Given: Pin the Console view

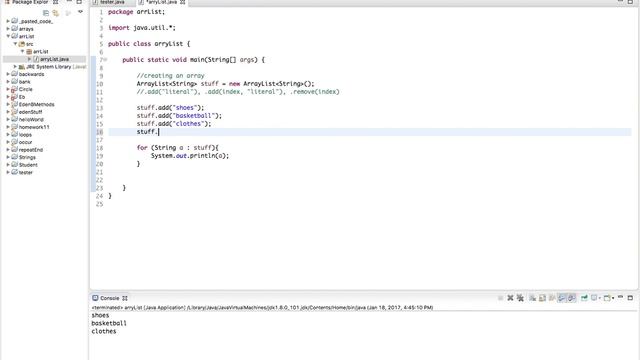Looking at the screenshot, I should 584,298.
